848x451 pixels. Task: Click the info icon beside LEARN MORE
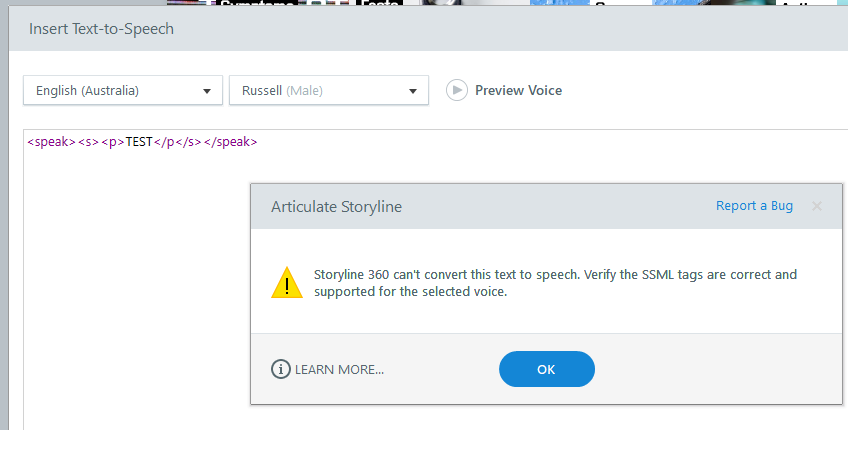point(281,369)
